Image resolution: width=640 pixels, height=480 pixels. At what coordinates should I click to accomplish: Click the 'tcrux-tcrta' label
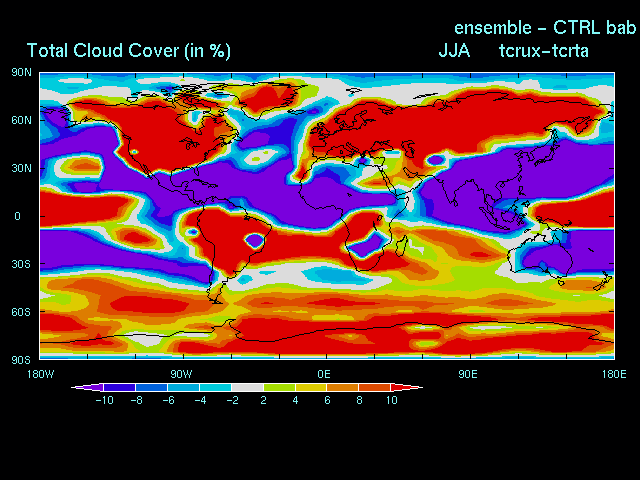pyautogui.click(x=543, y=51)
